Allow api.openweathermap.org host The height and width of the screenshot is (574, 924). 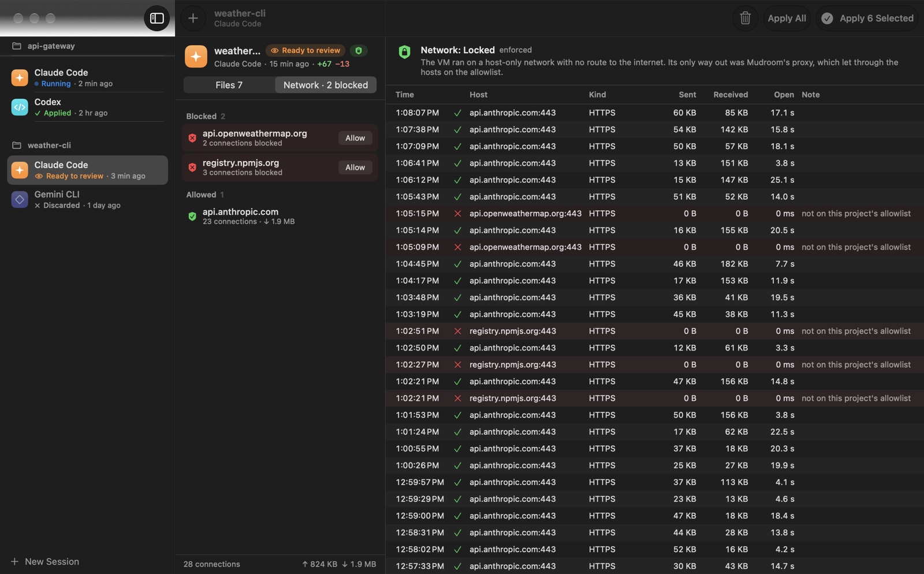click(x=355, y=138)
